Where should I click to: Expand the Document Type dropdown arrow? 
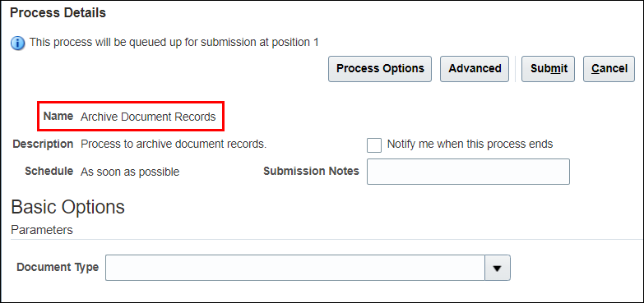coord(498,268)
